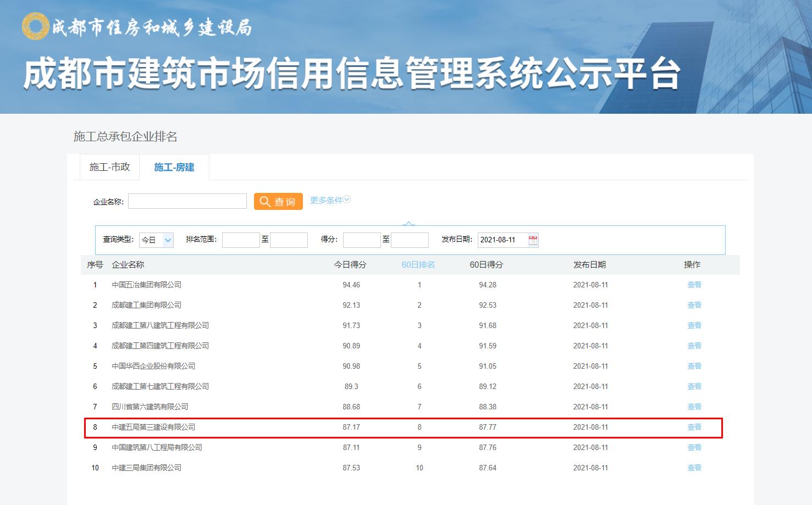The image size is (812, 505).
Task: Click the 发布日期 column header
Action: (x=589, y=265)
